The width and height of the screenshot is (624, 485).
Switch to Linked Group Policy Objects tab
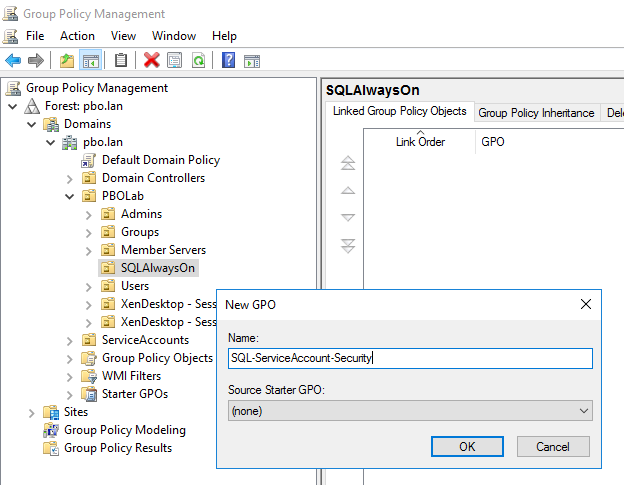[x=400, y=111]
